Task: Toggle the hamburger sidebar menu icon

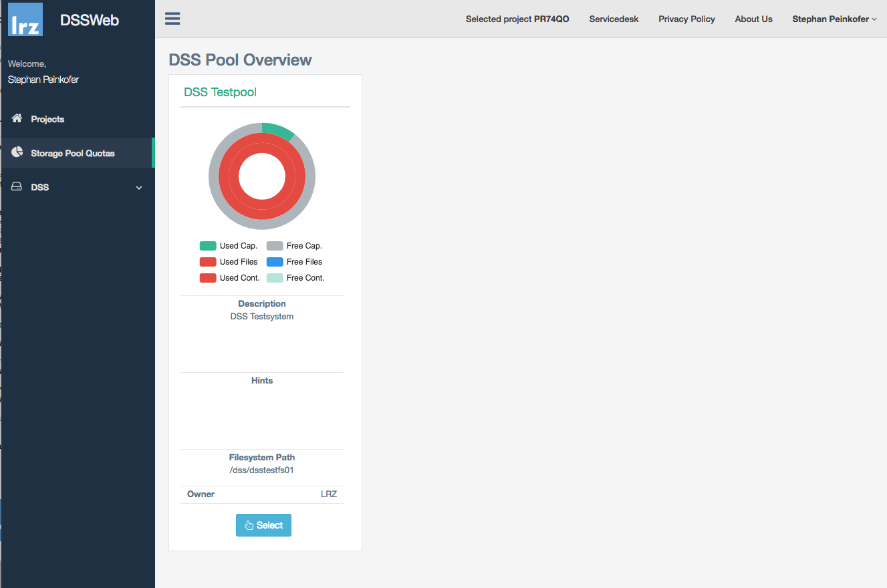Action: click(172, 19)
